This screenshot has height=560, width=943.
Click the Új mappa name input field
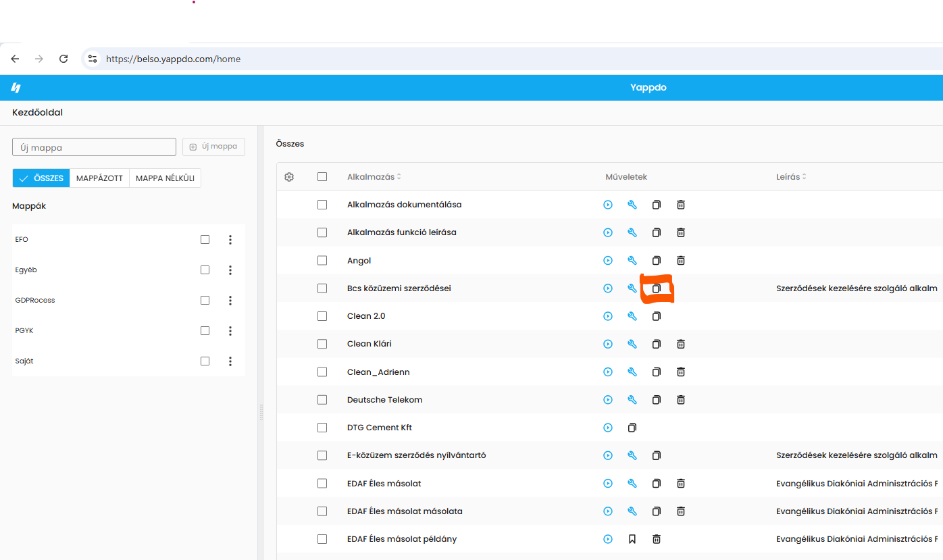click(x=94, y=147)
